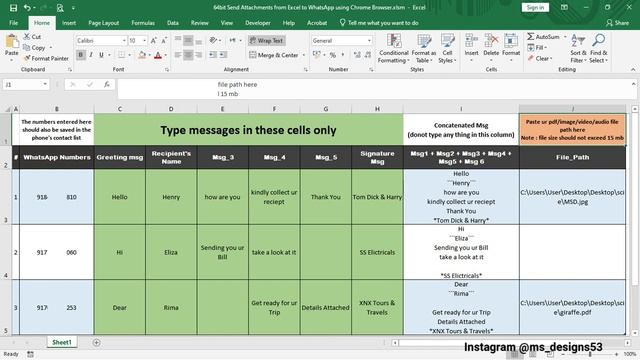640x360 pixels.
Task: Increase font size with the larger A
Action: [x=153, y=40]
